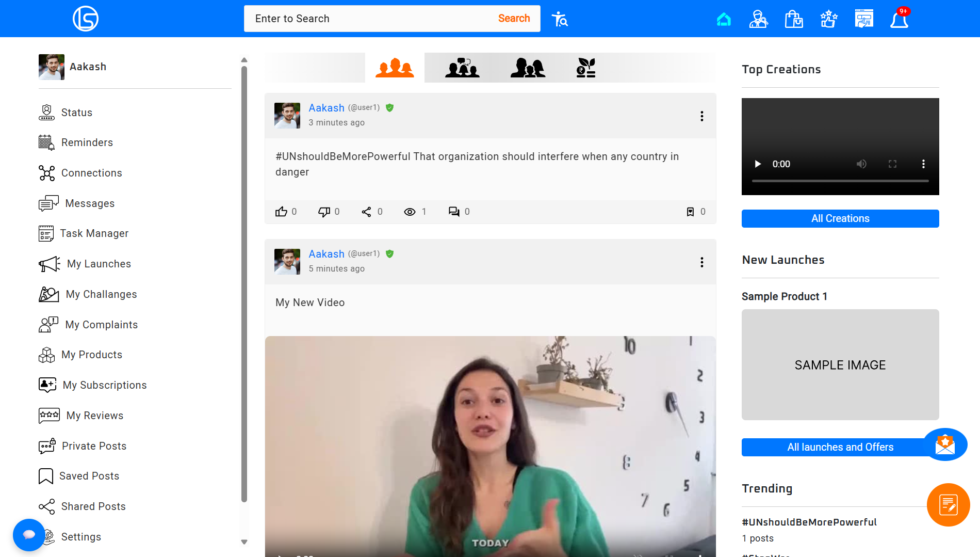Open Status from the sidebar
The height and width of the screenshot is (557, 980).
click(x=76, y=113)
